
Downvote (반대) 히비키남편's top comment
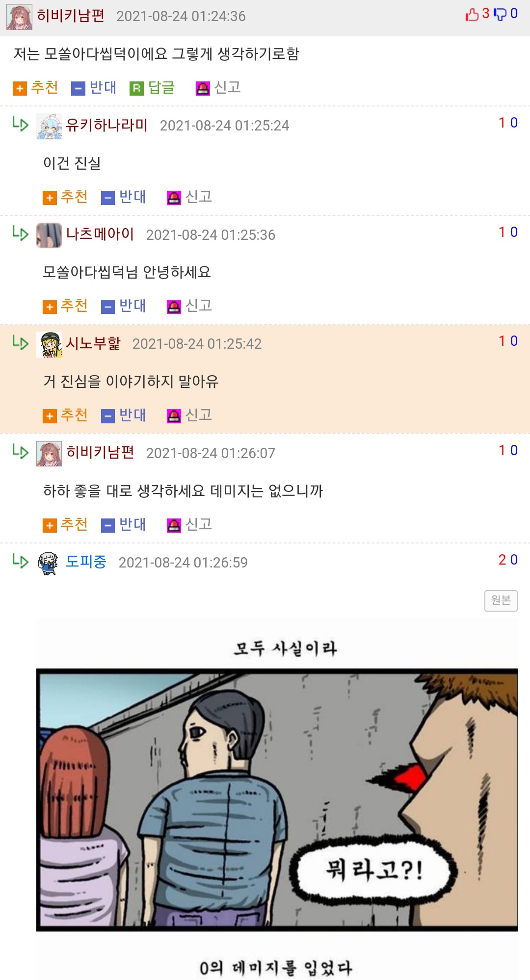(94, 88)
